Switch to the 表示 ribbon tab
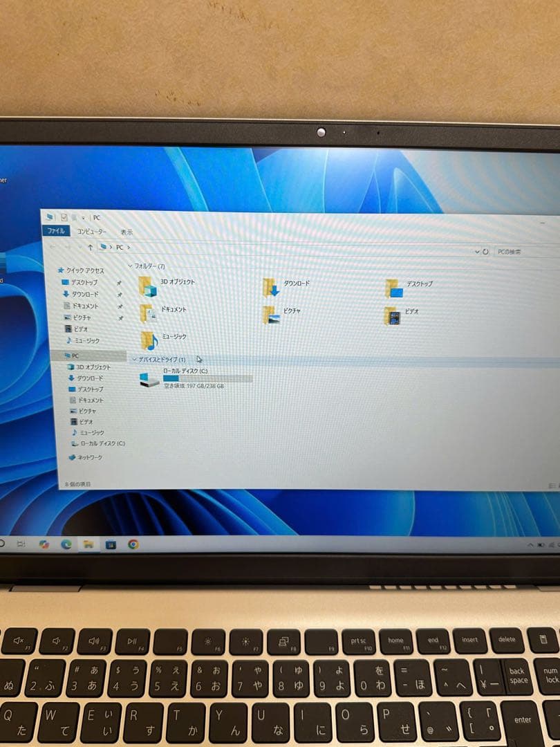Screen dimensions: 560x747 126,232
